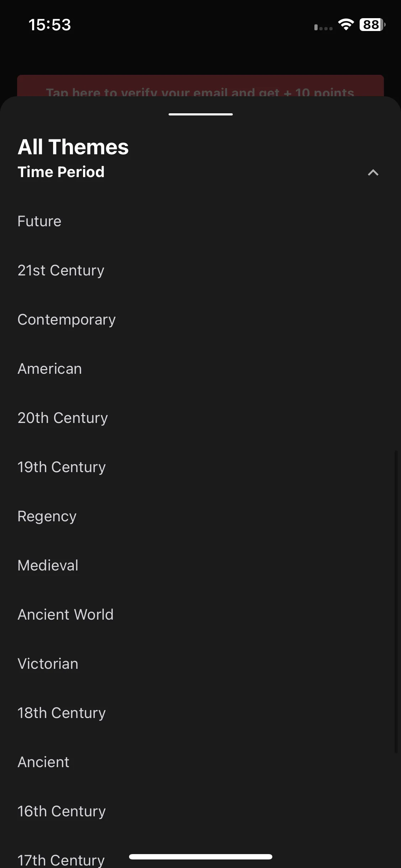Tap the verify your email banner
The width and height of the screenshot is (401, 868).
click(200, 86)
